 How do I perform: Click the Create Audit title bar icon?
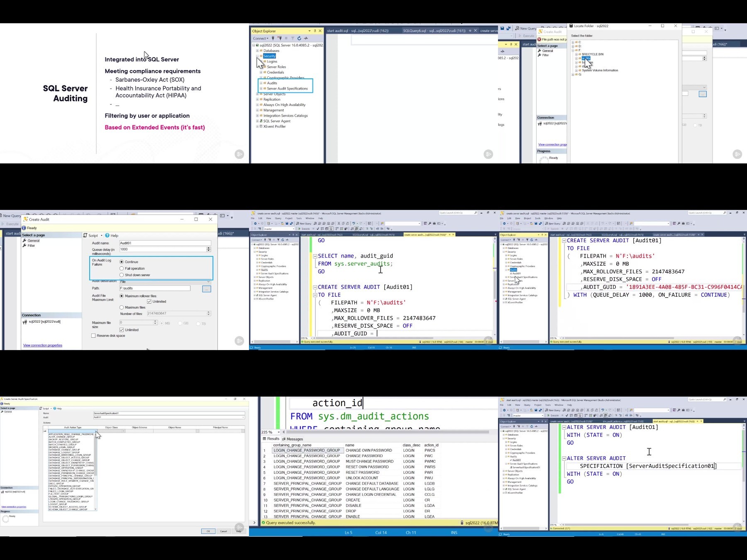[25, 219]
